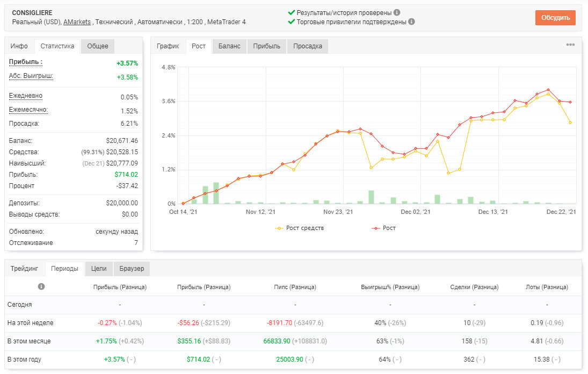
Task: Open the Браузер tab
Action: click(132, 269)
